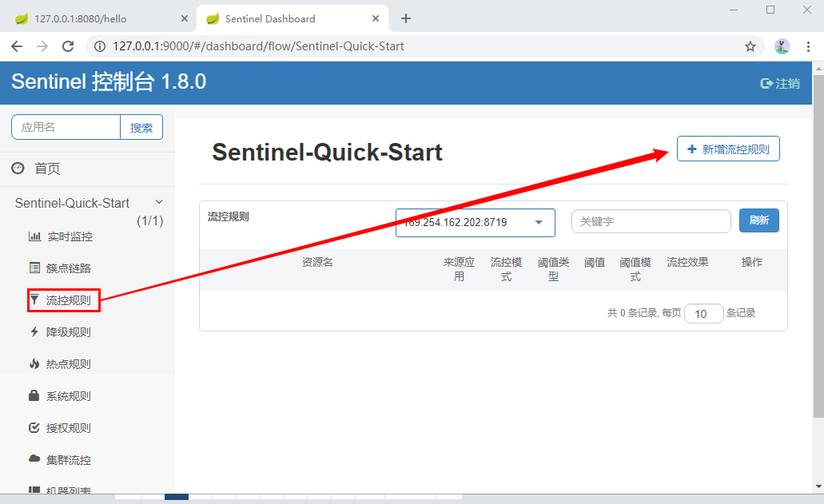Open the 实时监控 real-time monitoring page
This screenshot has height=504, width=824.
pyautogui.click(x=61, y=236)
